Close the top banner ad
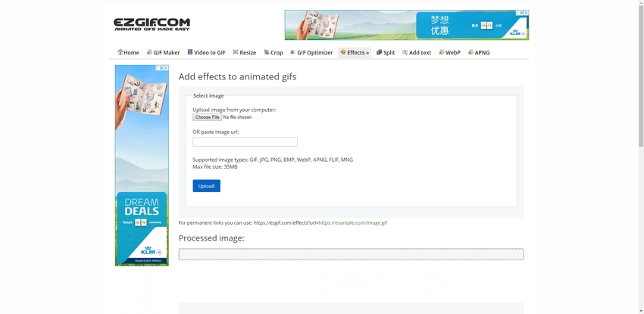 (525, 13)
